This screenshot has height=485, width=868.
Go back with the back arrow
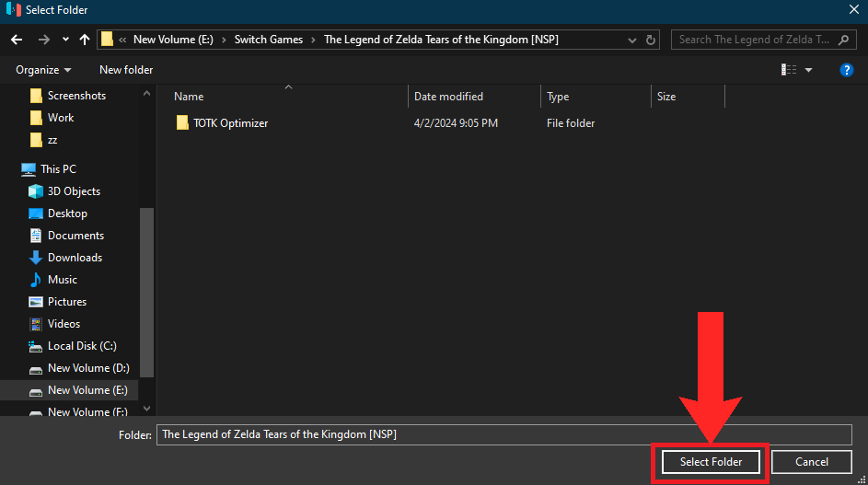tap(17, 40)
